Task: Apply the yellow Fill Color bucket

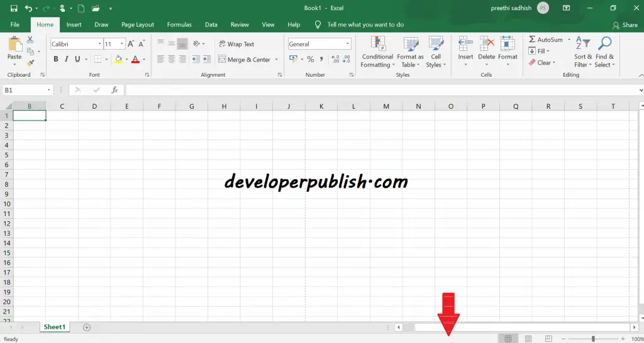Action: click(x=118, y=59)
